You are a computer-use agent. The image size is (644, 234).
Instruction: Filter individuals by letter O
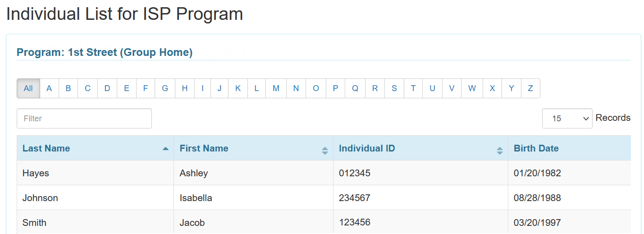pos(316,88)
